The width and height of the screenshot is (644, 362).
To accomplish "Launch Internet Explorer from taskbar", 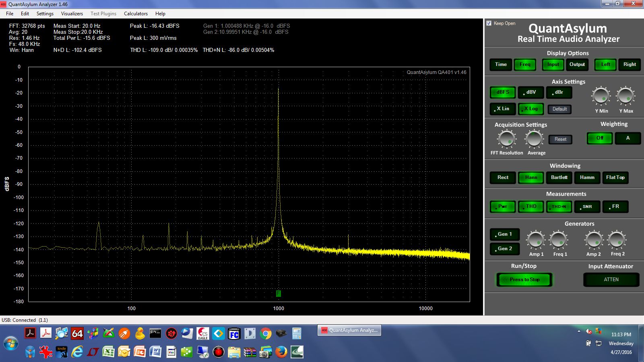I will click(x=77, y=352).
